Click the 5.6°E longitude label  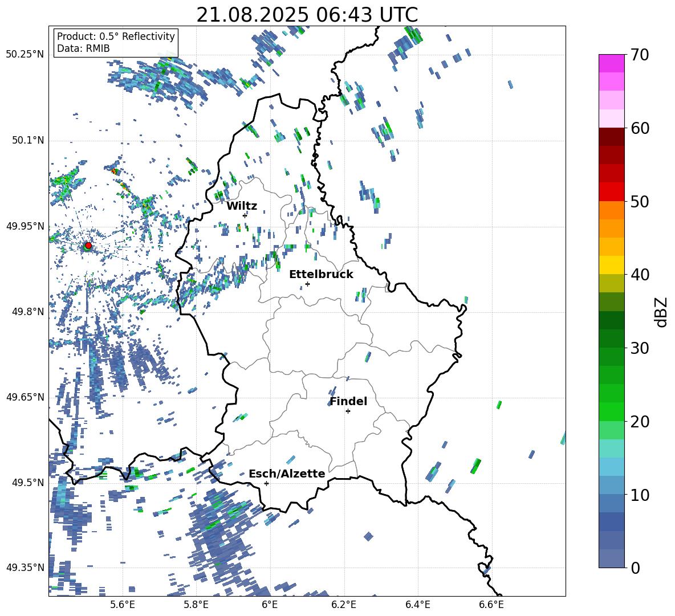122,605
